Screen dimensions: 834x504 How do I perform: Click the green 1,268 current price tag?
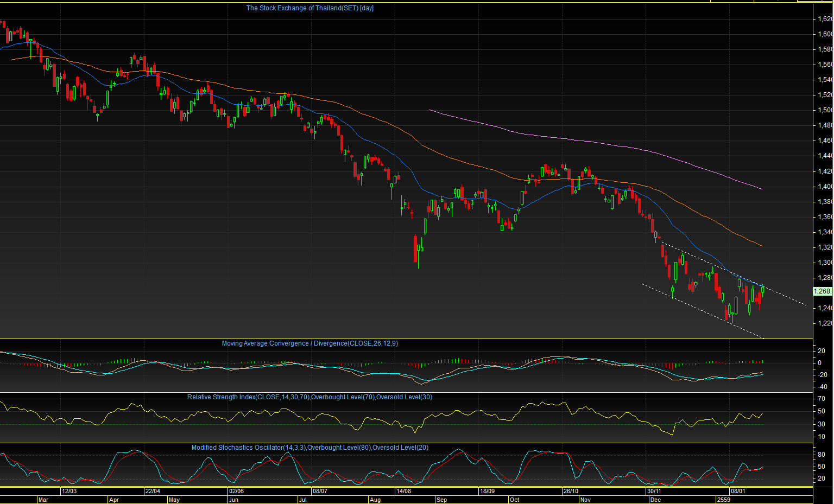(823, 291)
